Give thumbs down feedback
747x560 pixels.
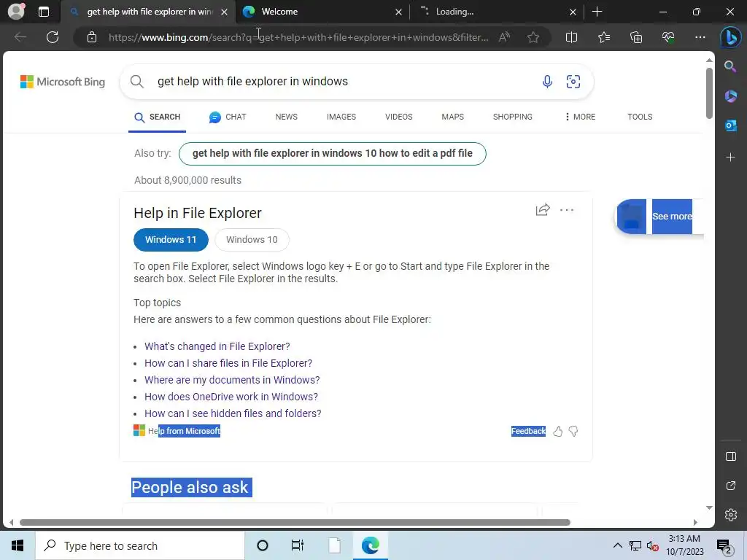coord(573,432)
